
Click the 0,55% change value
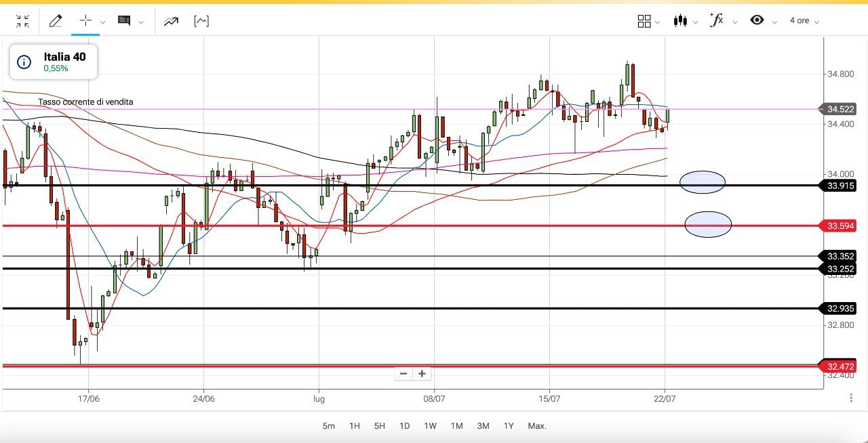click(x=56, y=68)
